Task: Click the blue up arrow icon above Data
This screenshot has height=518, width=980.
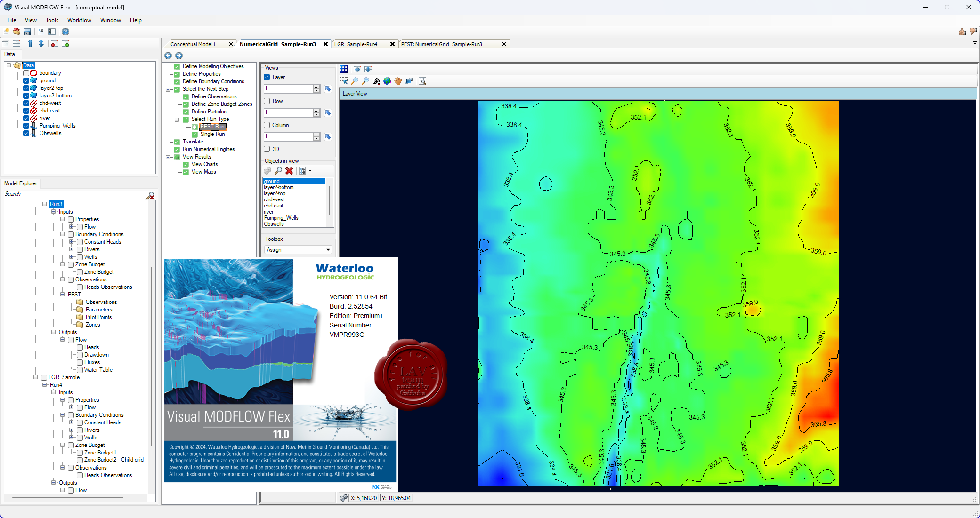Action: (30, 43)
